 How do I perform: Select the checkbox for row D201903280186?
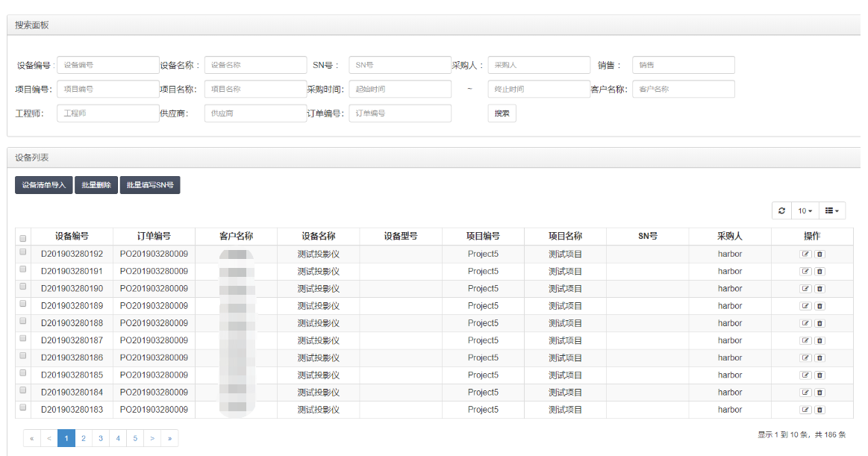pyautogui.click(x=23, y=356)
